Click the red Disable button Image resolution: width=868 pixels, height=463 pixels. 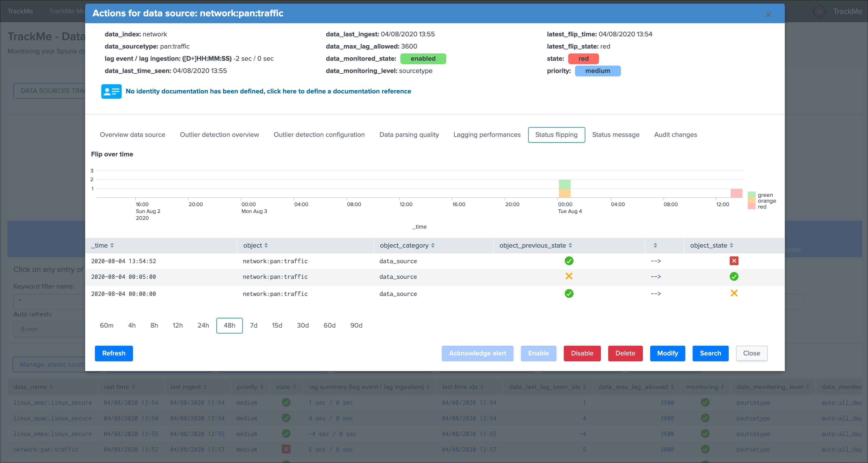(582, 353)
